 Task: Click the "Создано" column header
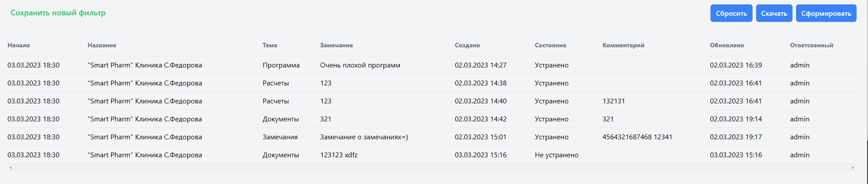point(467,46)
